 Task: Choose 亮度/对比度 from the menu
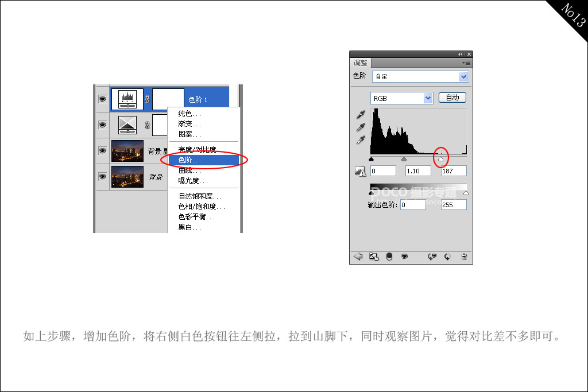tap(204, 150)
